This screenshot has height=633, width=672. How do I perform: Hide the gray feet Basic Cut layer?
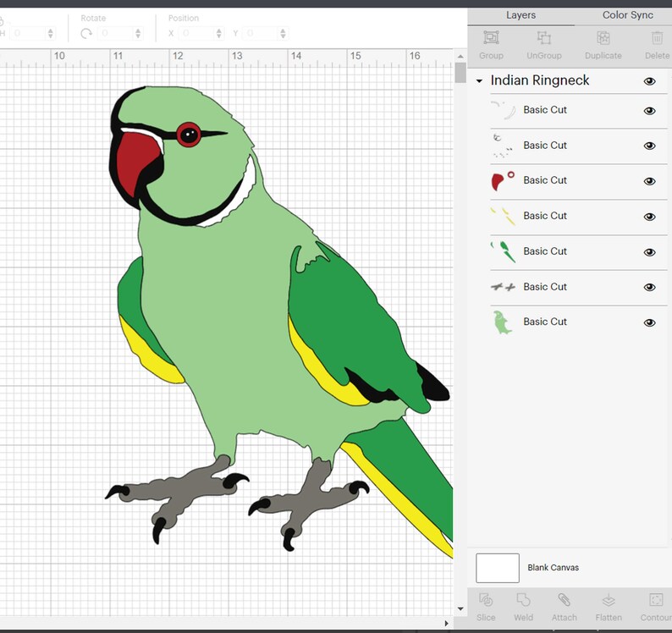click(x=650, y=287)
